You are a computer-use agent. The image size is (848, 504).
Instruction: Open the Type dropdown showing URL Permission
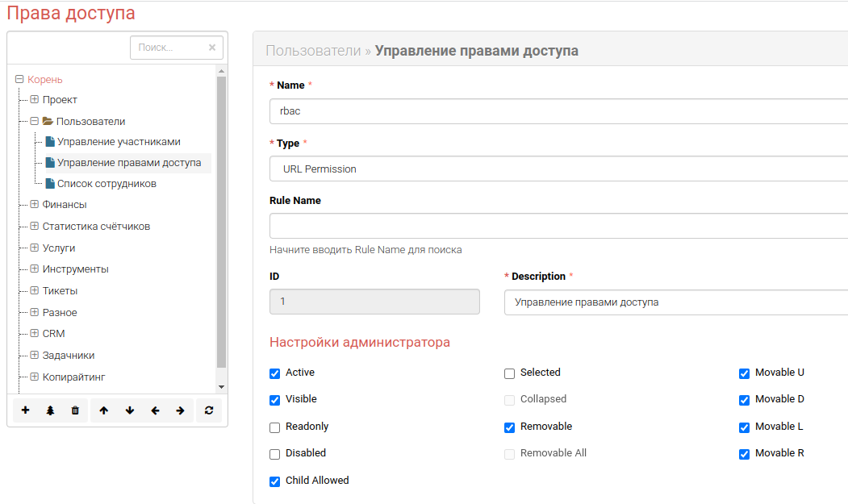point(557,169)
